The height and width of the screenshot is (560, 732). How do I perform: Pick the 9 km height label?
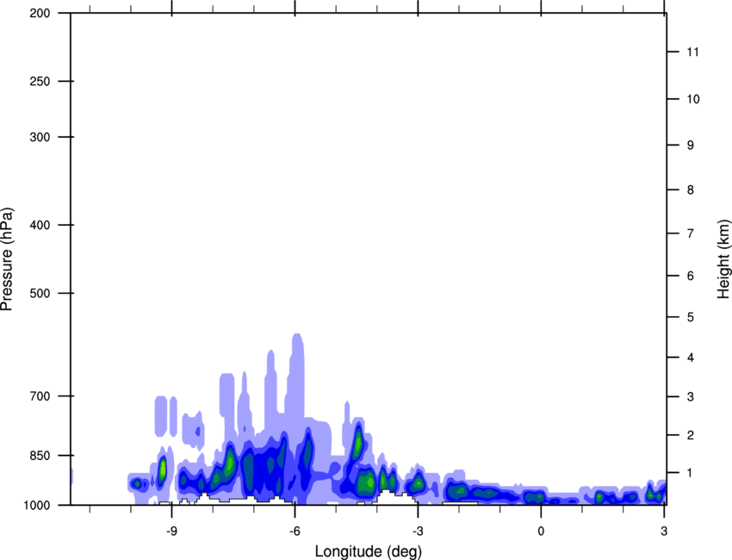[691, 146]
